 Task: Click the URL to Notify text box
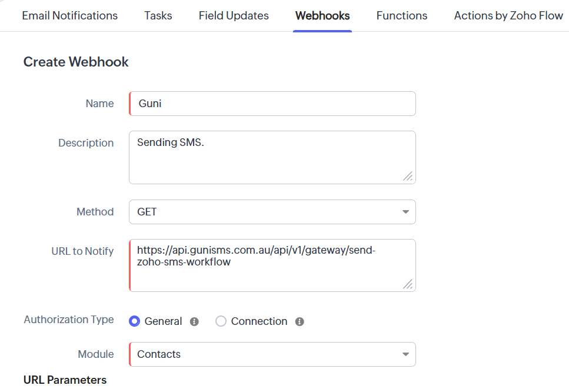[272, 265]
